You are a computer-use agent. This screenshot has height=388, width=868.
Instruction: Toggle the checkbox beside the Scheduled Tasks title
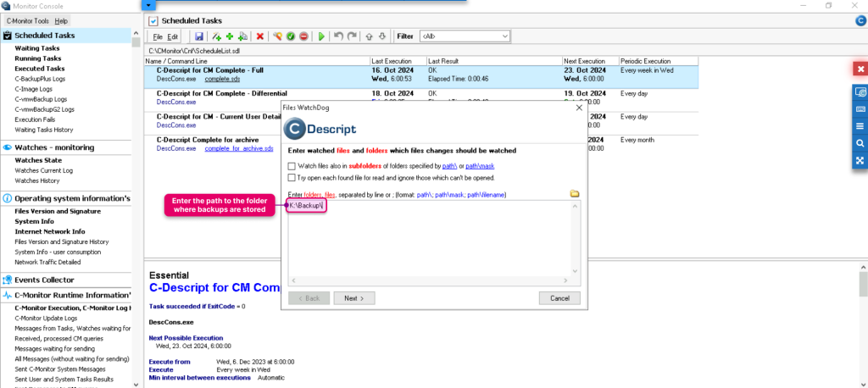click(153, 21)
